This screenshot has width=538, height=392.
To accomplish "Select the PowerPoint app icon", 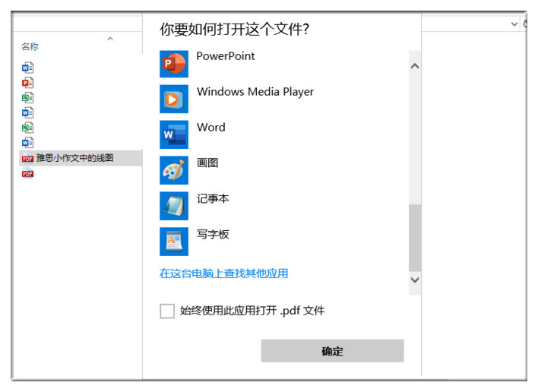I will point(174,64).
